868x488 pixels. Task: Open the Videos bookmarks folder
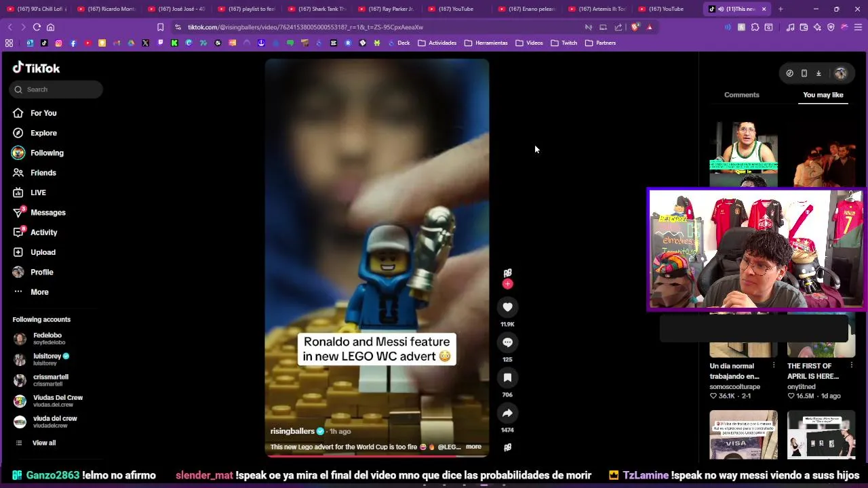click(x=529, y=43)
